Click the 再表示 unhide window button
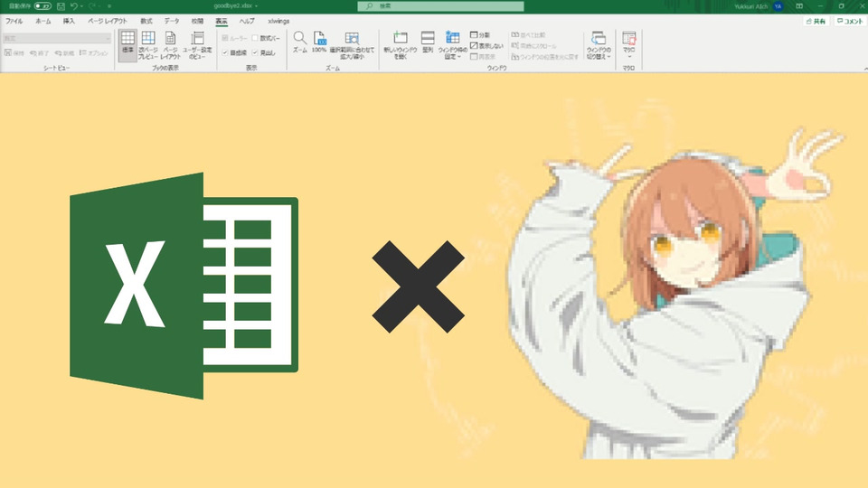 483,56
